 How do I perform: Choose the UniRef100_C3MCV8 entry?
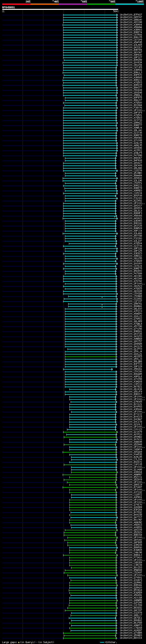tap(131, 565)
